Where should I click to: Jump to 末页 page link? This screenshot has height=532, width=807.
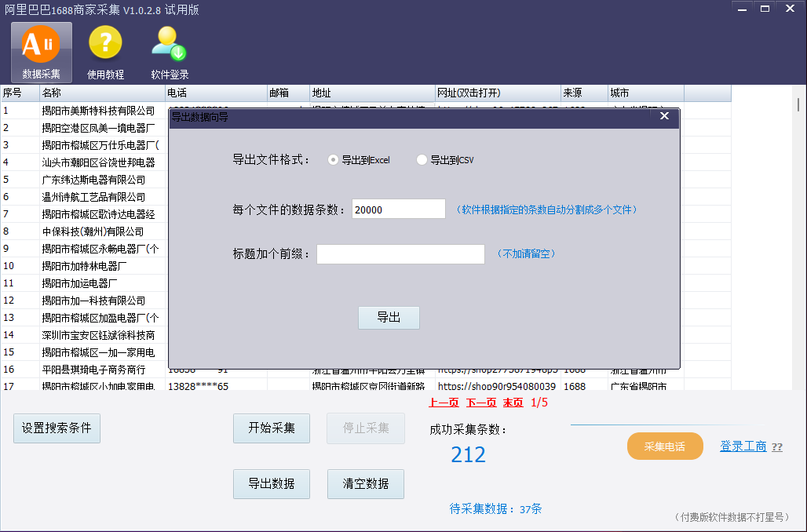(x=513, y=403)
